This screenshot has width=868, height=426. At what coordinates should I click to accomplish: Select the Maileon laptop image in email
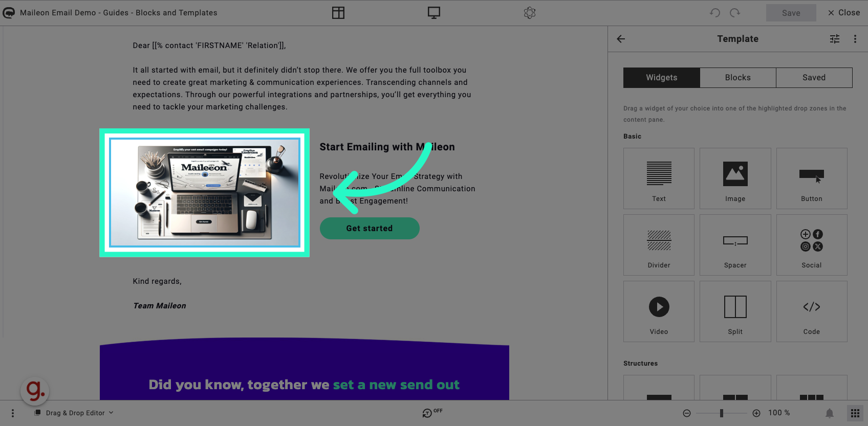pyautogui.click(x=205, y=193)
